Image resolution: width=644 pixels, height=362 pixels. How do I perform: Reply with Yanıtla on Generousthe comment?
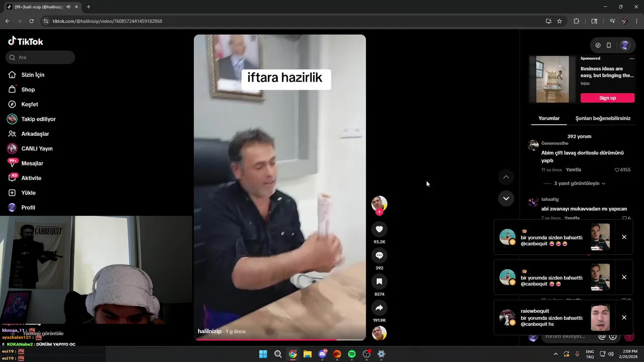573,170
